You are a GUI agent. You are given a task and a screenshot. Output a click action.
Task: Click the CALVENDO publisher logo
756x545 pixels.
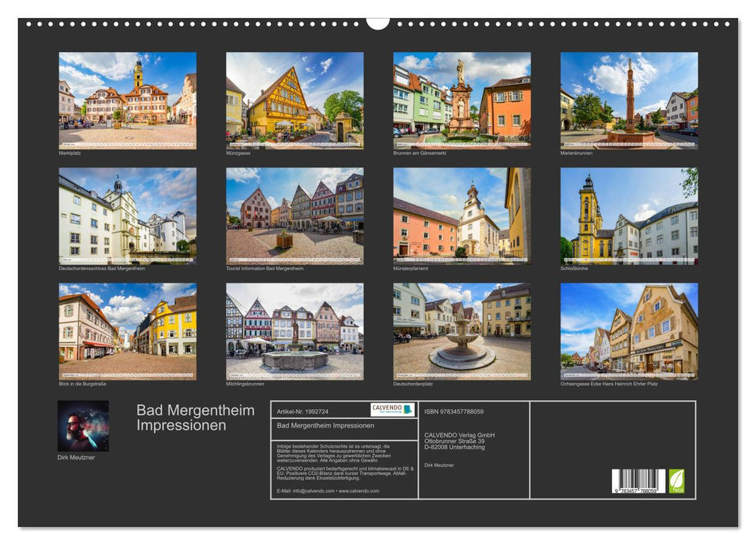(388, 409)
